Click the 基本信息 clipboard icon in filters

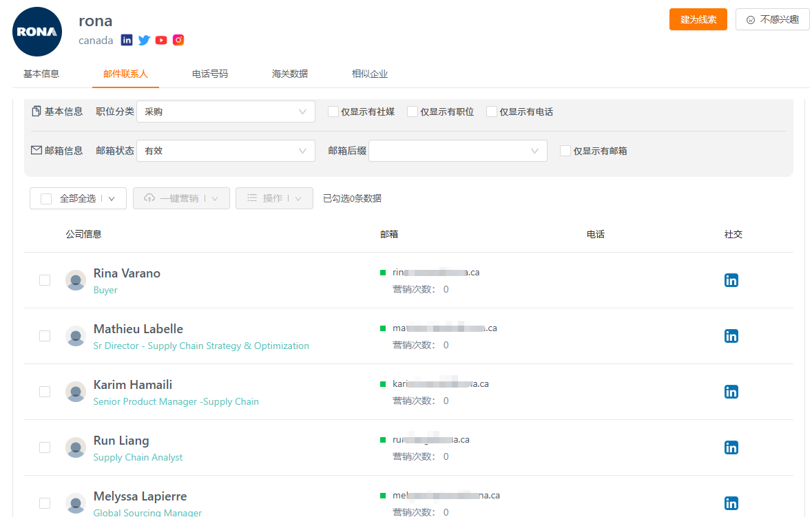[37, 112]
